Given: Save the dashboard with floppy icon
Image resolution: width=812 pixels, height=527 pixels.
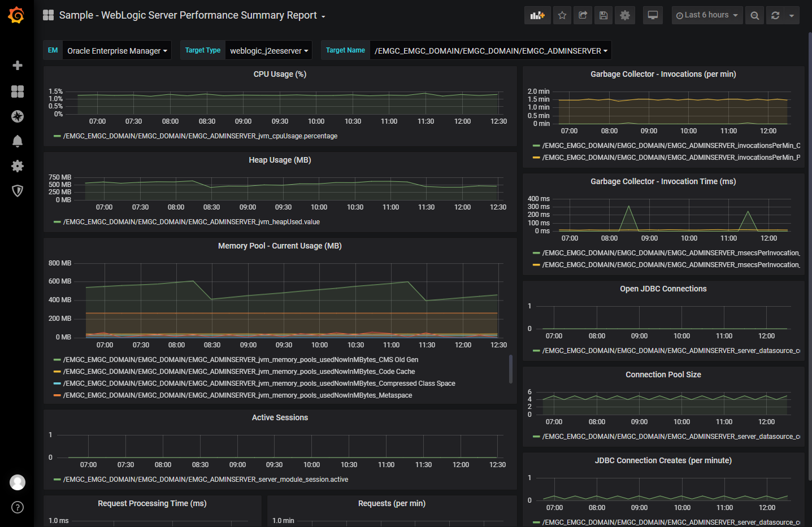Looking at the screenshot, I should point(603,15).
